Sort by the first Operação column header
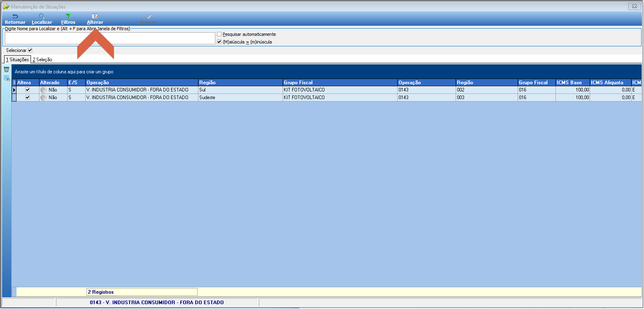 [x=142, y=83]
